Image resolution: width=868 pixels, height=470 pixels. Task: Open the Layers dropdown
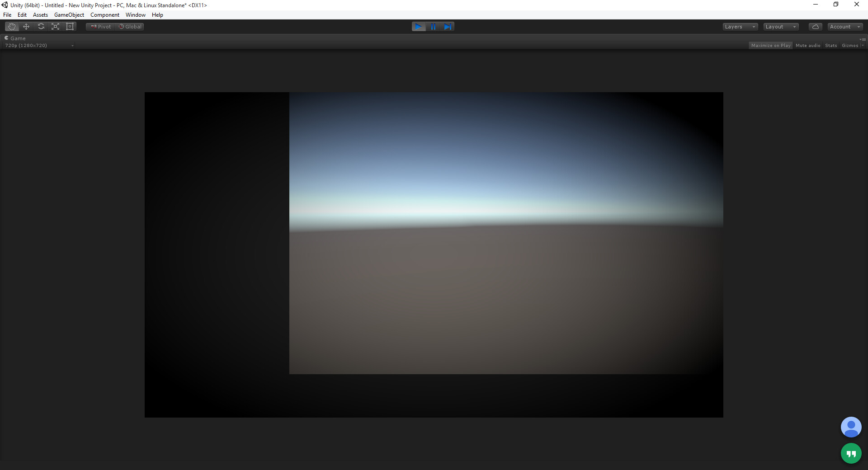tap(740, 27)
